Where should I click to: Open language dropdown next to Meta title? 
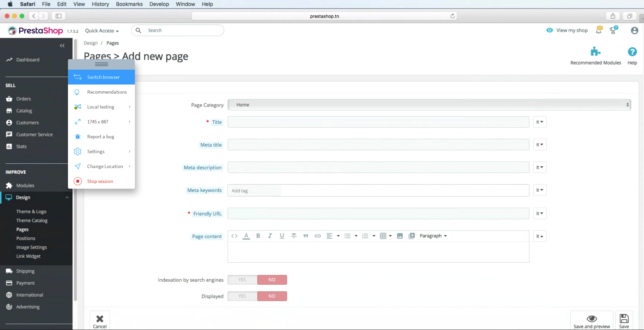(x=540, y=145)
